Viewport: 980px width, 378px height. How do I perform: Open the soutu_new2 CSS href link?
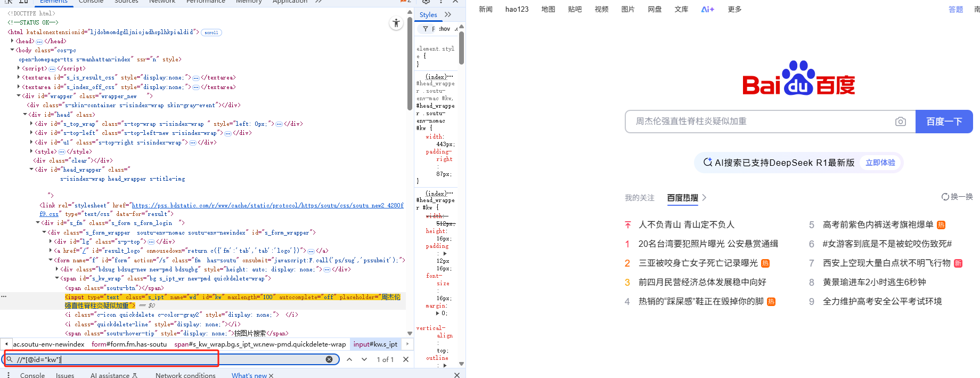pos(268,205)
